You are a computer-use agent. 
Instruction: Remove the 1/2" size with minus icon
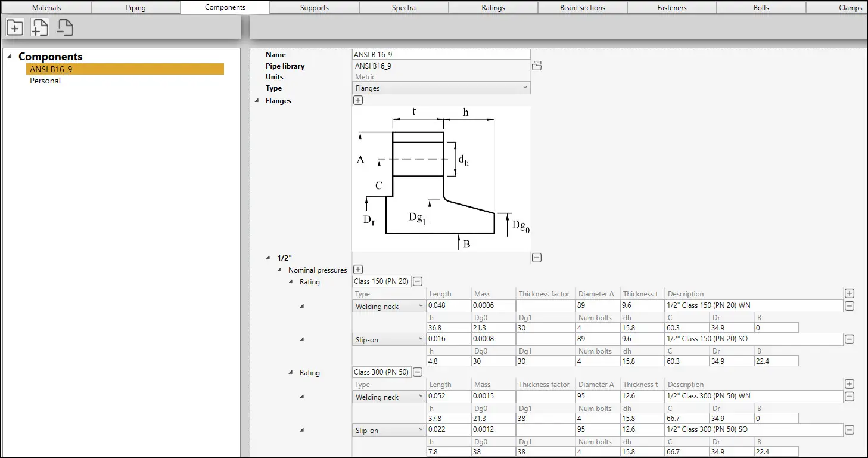537,258
